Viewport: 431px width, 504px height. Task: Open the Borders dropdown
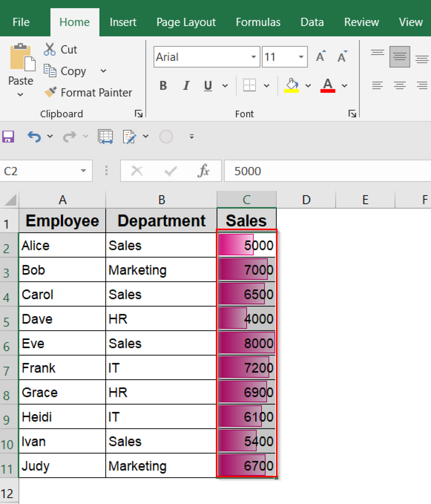[267, 86]
